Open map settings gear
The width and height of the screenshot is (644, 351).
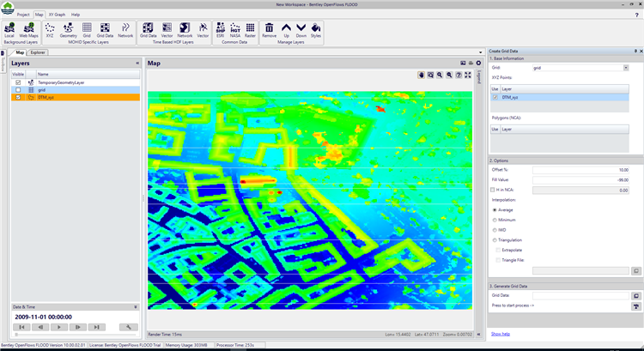(478, 63)
